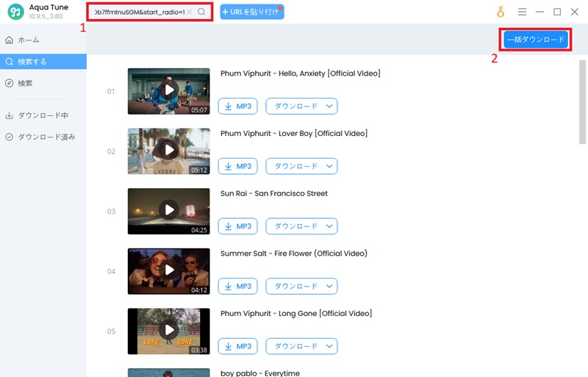Click the vertical scrollbar of the list
This screenshot has width=588, height=377.
(x=582, y=102)
